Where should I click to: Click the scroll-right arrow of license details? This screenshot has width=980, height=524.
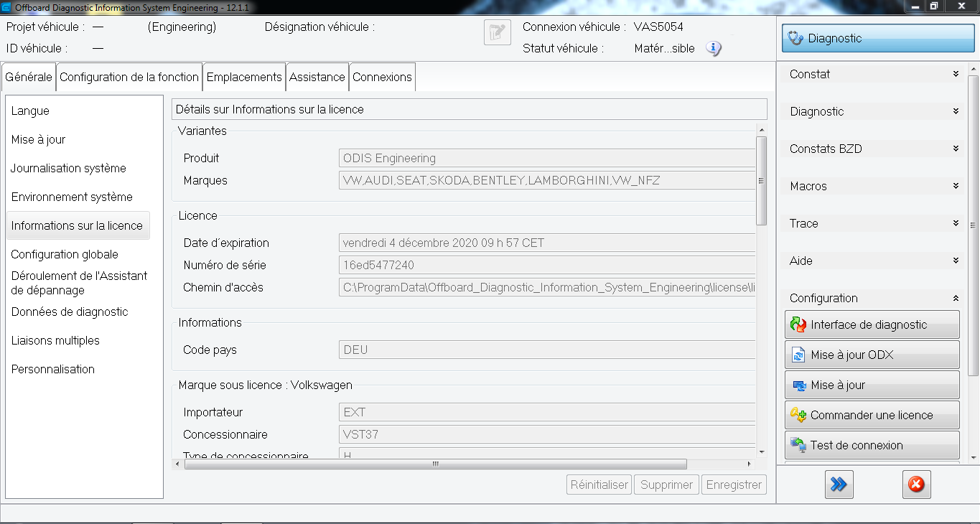pos(751,464)
